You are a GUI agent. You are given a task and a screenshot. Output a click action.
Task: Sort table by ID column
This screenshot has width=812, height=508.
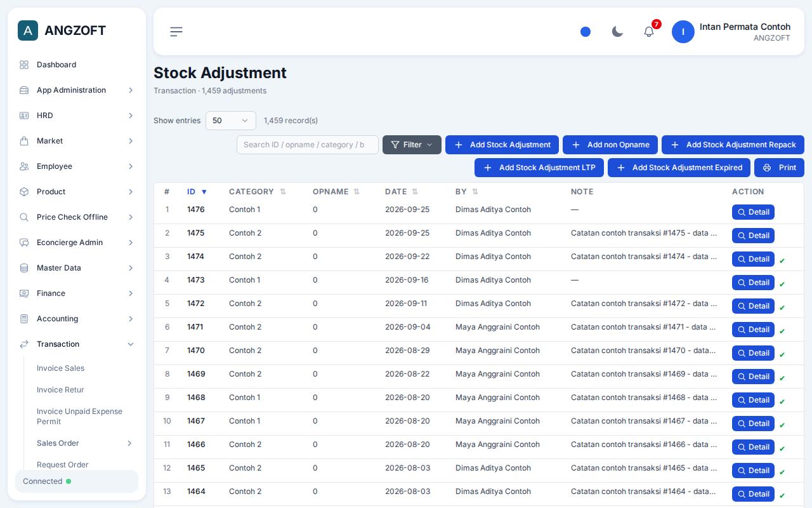pos(197,192)
